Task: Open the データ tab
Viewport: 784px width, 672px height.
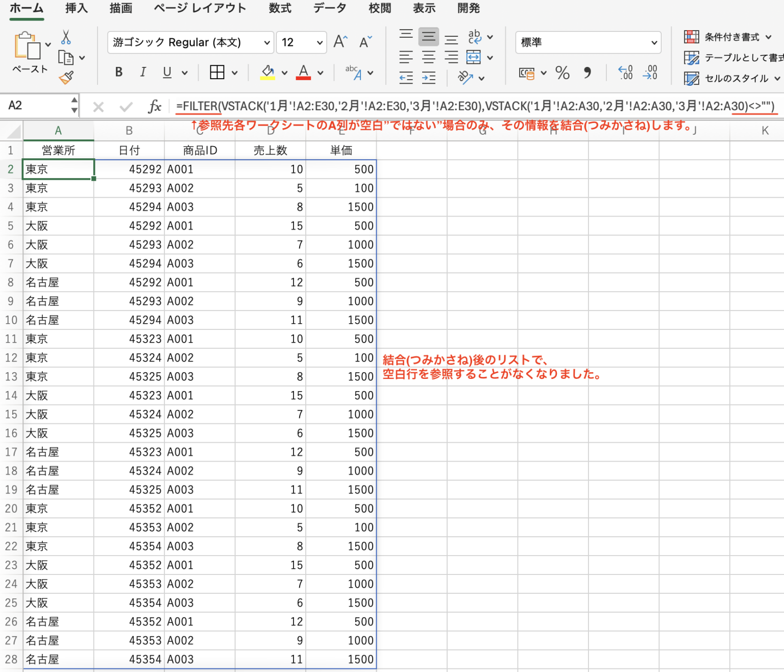Action: [x=330, y=8]
